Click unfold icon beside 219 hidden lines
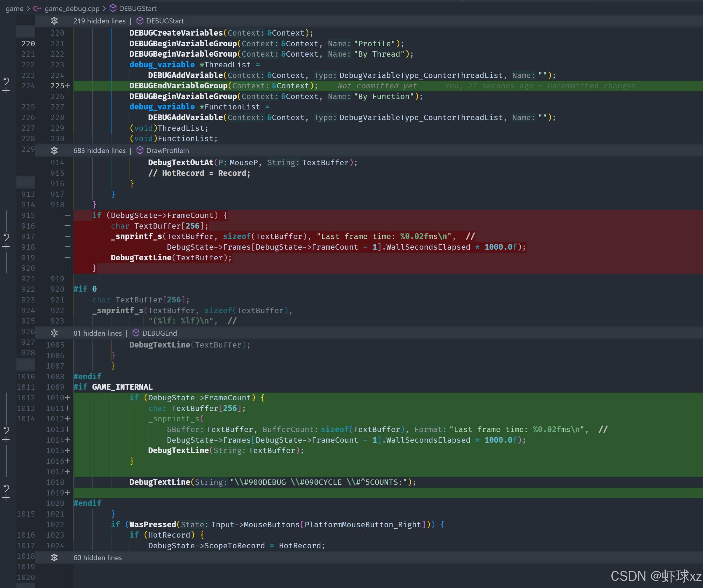 pyautogui.click(x=54, y=21)
